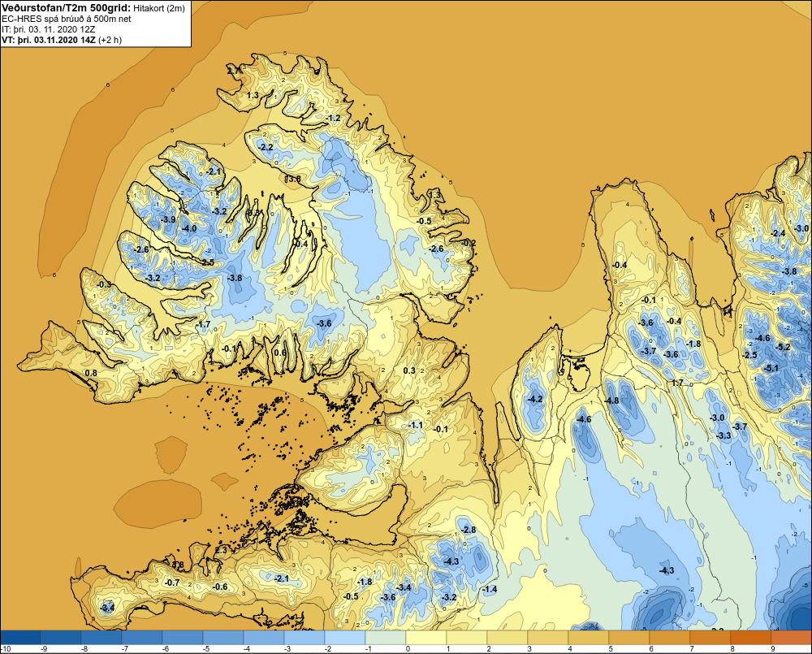Image resolution: width=812 pixels, height=654 pixels.
Task: Click the legend scale label -8
Action: pyautogui.click(x=84, y=649)
